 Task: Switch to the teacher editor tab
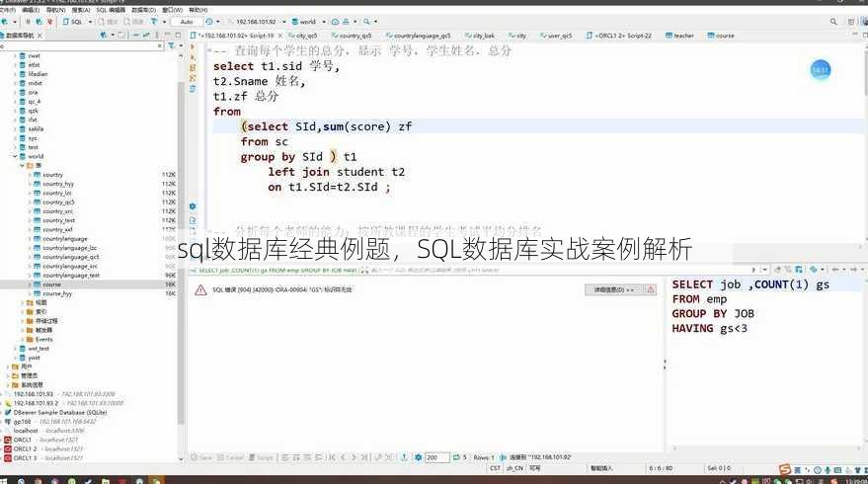click(679, 36)
